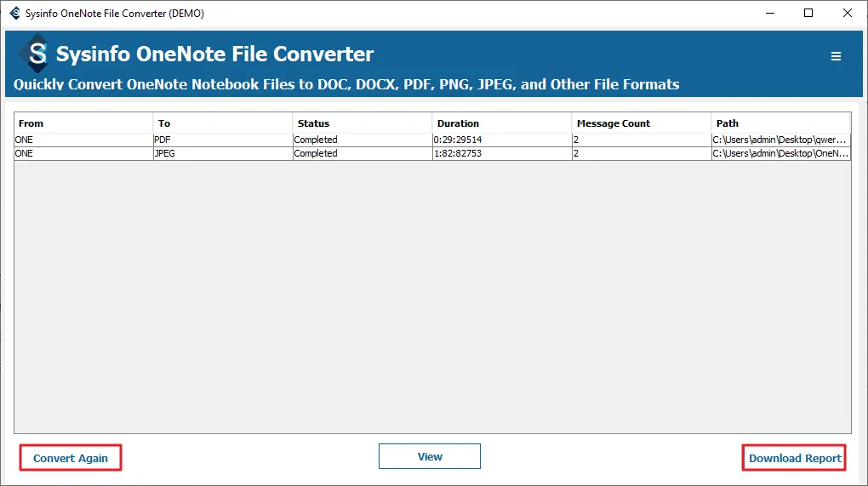Click duration value 1:82:82753
Screen dimensions: 868x486
point(501,153)
